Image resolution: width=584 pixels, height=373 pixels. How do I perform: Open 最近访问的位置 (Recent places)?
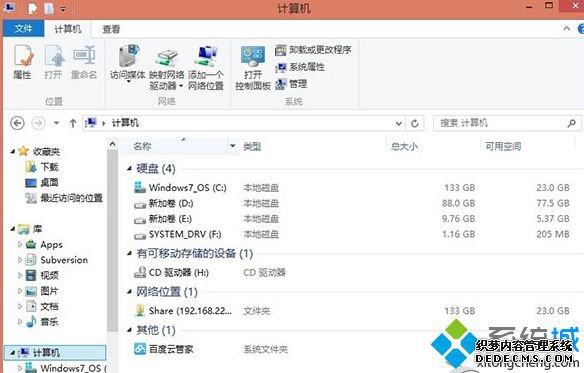tap(72, 198)
